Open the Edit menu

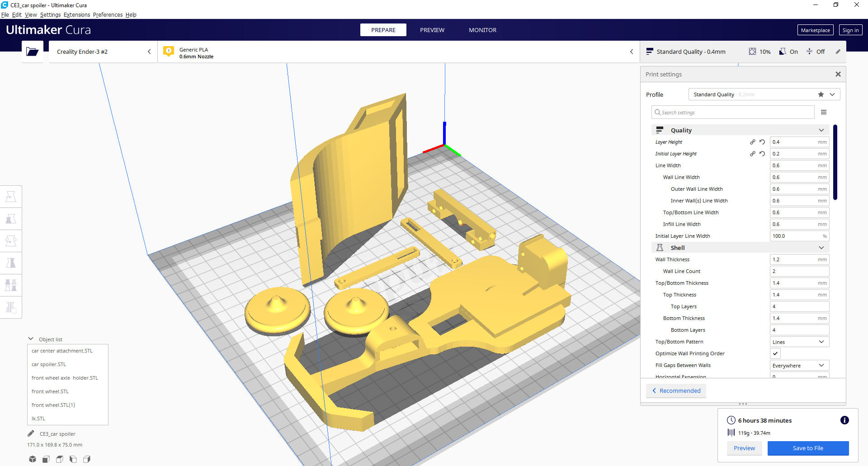click(x=17, y=14)
